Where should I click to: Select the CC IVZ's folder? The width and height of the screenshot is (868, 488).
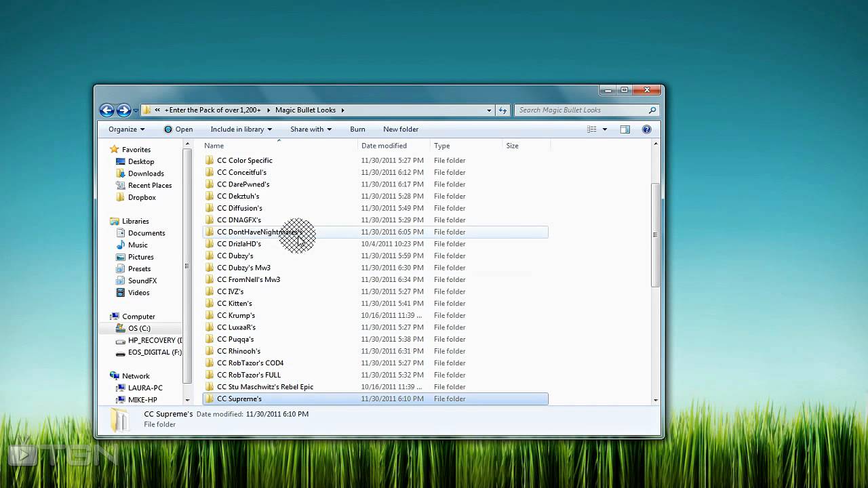point(375,291)
